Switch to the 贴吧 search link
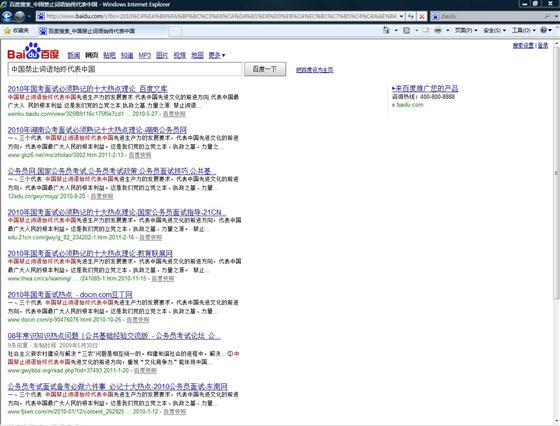 tap(109, 55)
